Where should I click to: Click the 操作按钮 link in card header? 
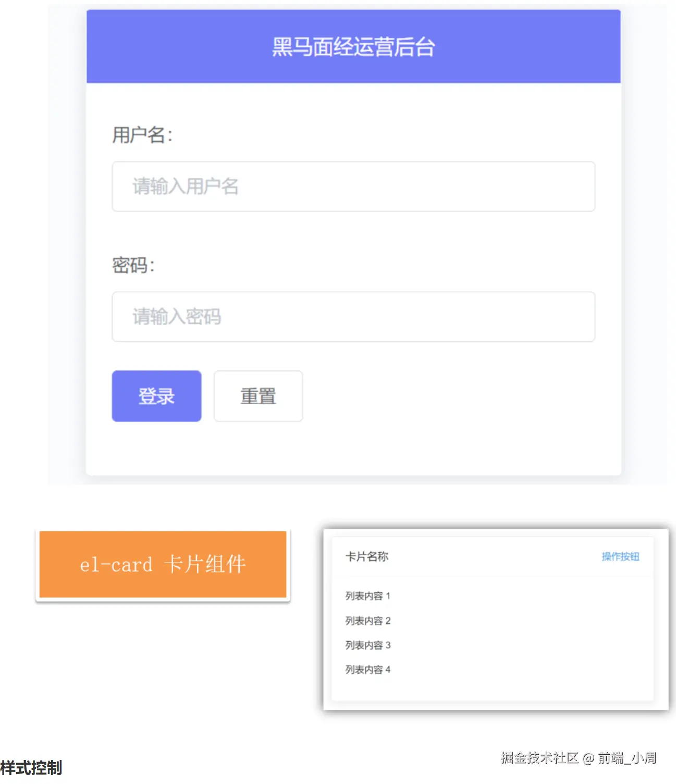tap(620, 556)
